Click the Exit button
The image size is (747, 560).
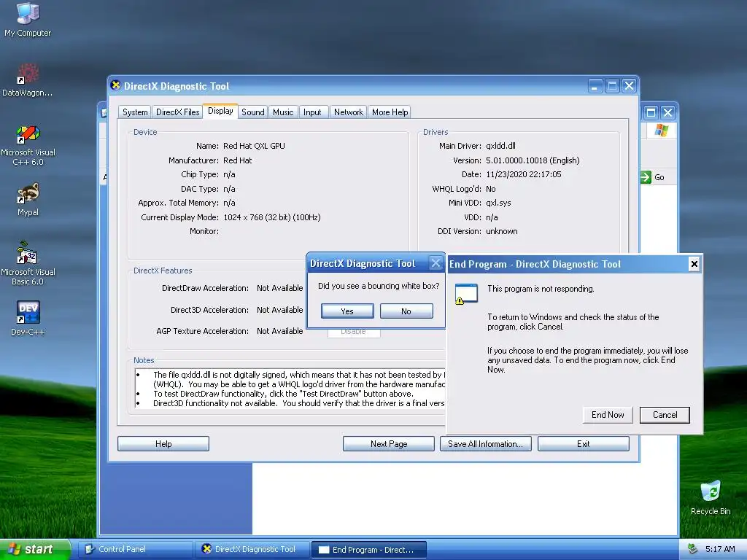[583, 444]
